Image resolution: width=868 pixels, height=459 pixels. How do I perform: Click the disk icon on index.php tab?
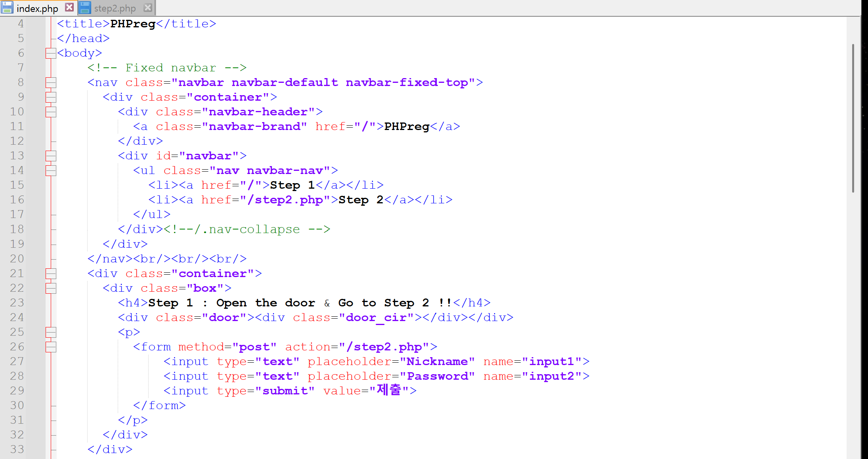click(x=8, y=8)
